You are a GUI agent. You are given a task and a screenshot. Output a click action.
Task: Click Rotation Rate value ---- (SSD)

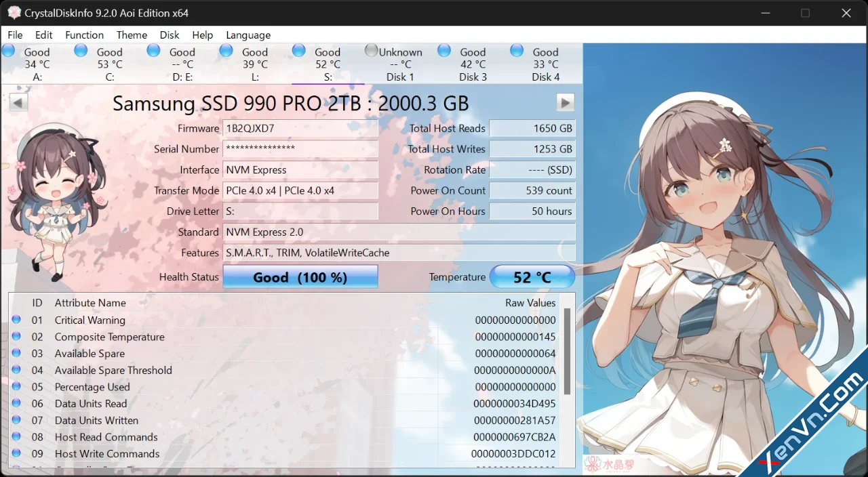[x=532, y=169]
